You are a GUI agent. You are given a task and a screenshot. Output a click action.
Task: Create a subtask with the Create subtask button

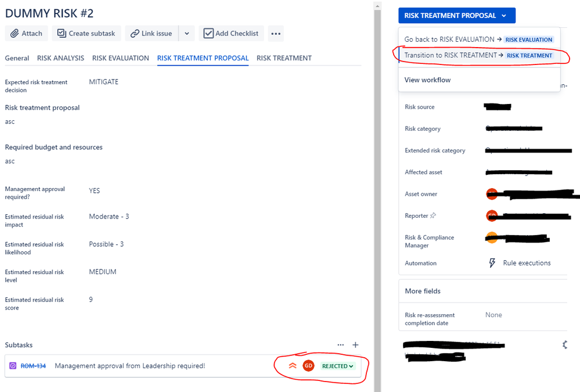pyautogui.click(x=86, y=33)
